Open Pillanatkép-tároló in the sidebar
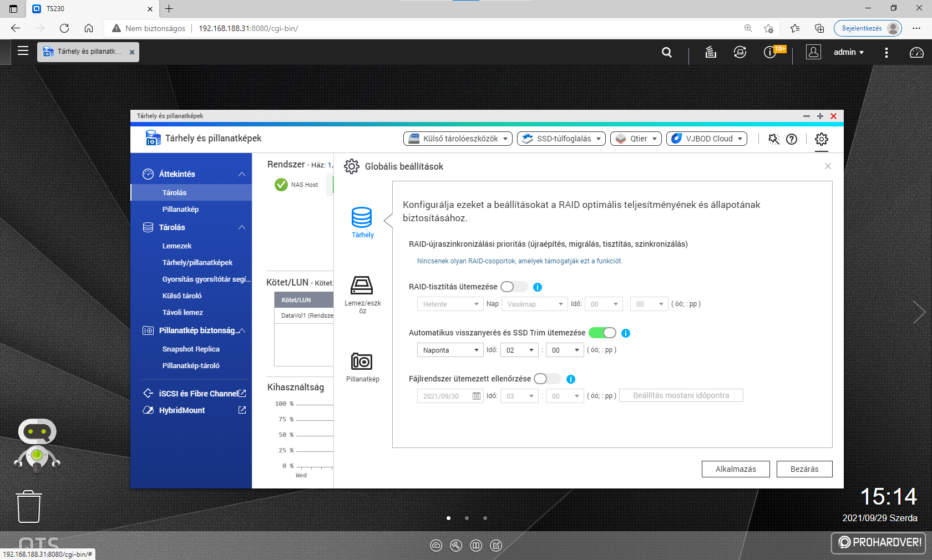This screenshot has height=560, width=932. point(191,365)
